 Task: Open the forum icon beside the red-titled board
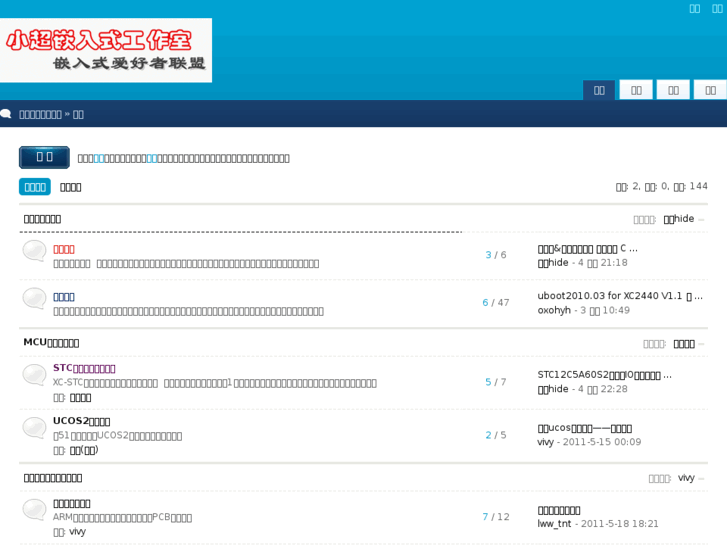point(34,251)
